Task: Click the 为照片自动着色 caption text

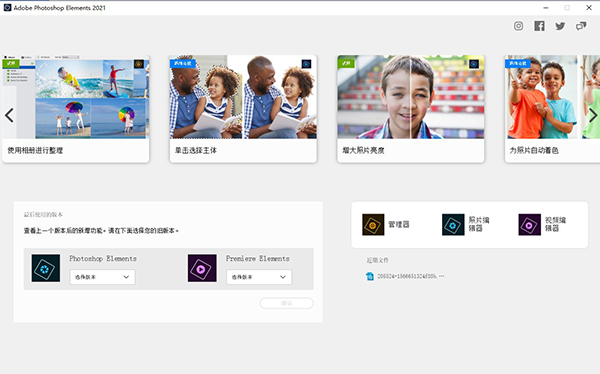Action: coord(534,150)
